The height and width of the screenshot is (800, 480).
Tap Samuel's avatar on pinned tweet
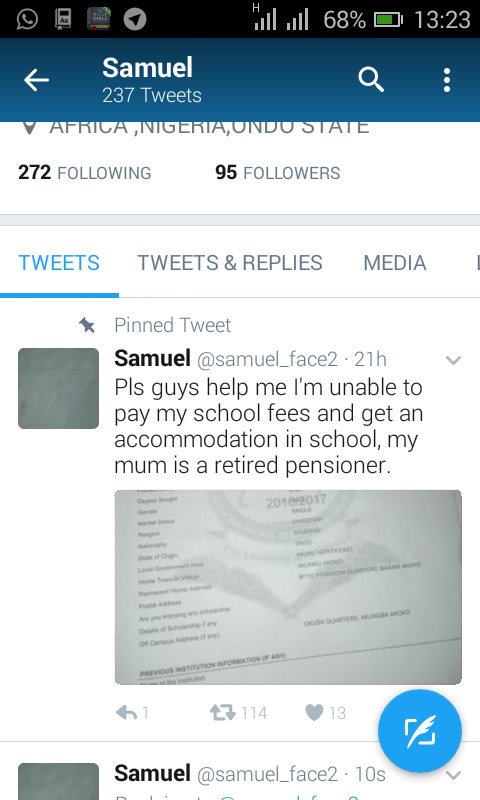[x=59, y=388]
